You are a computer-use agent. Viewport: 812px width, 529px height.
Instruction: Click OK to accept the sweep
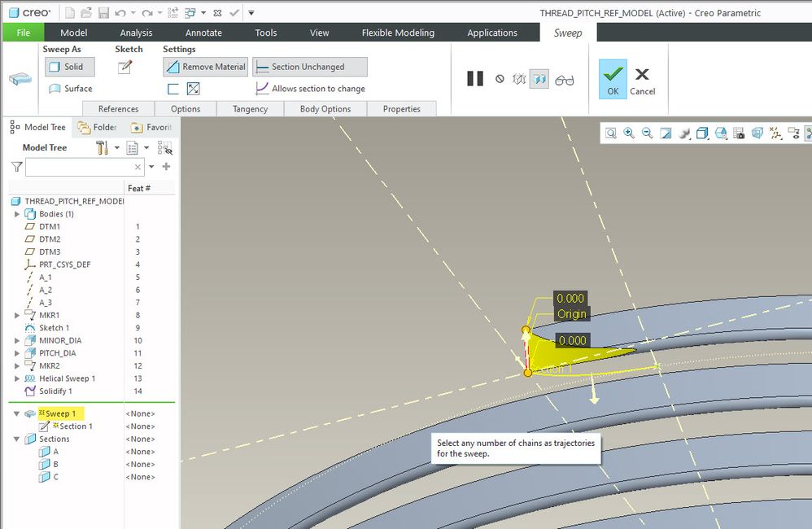tap(613, 80)
